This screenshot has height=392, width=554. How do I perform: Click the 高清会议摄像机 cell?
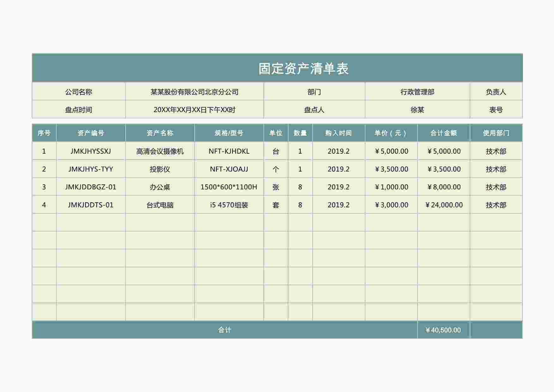point(160,151)
